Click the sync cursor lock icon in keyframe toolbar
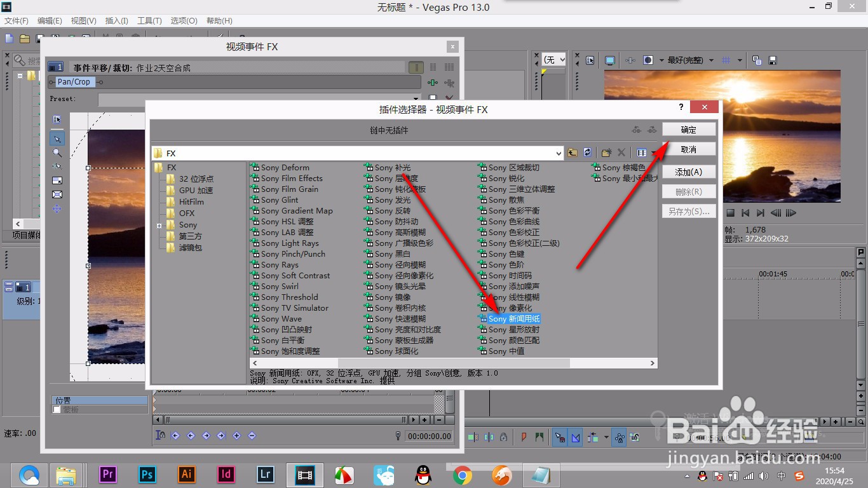 161,435
